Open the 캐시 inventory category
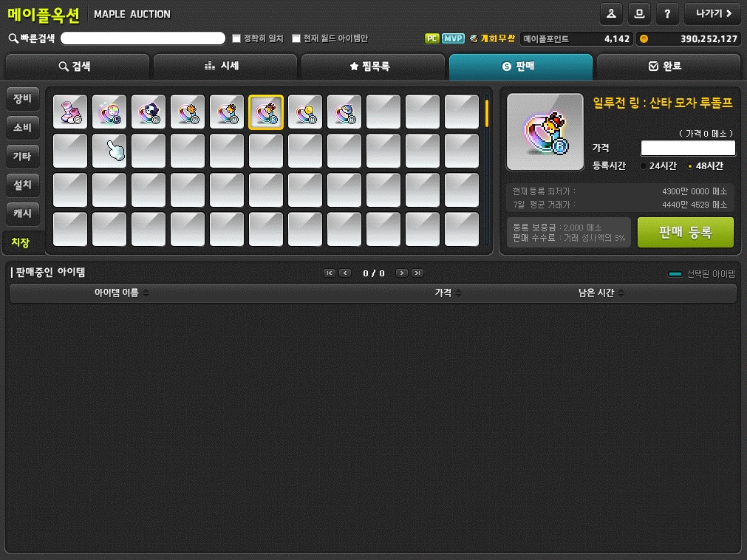This screenshot has height=560, width=747. [22, 214]
